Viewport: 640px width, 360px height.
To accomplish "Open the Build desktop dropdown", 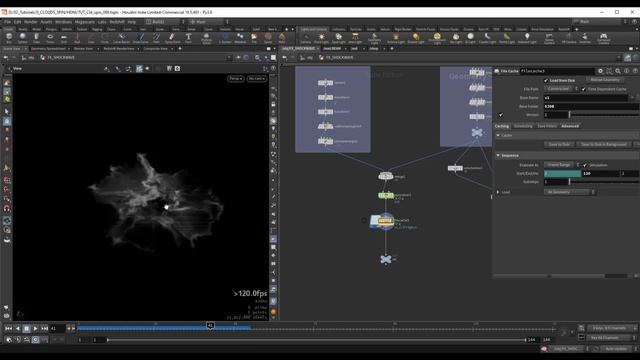I will [x=165, y=22].
